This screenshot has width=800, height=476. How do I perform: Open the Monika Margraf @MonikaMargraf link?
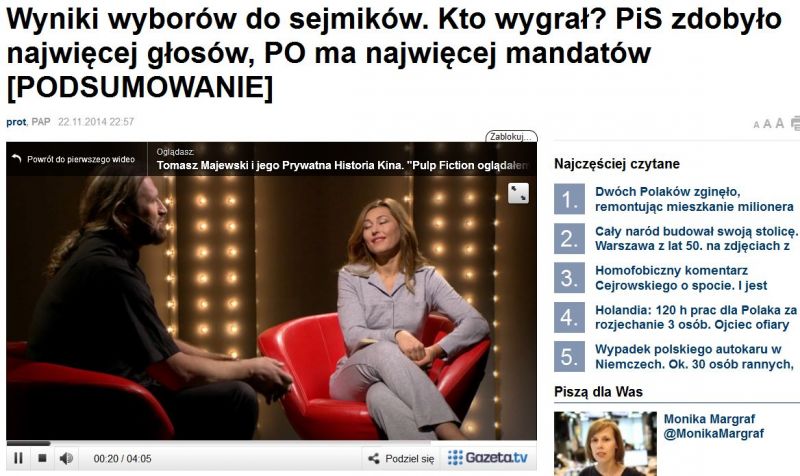click(x=714, y=426)
